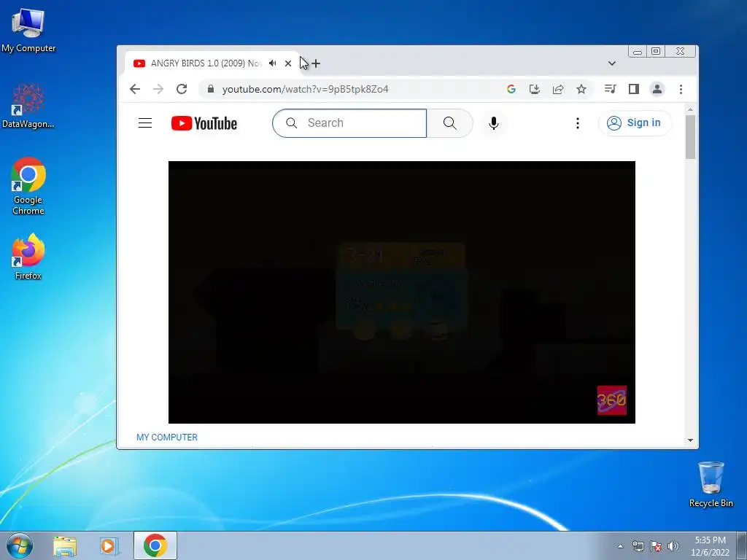Open the Windows Start menu
Viewport: 747px width, 560px height.
[20, 545]
